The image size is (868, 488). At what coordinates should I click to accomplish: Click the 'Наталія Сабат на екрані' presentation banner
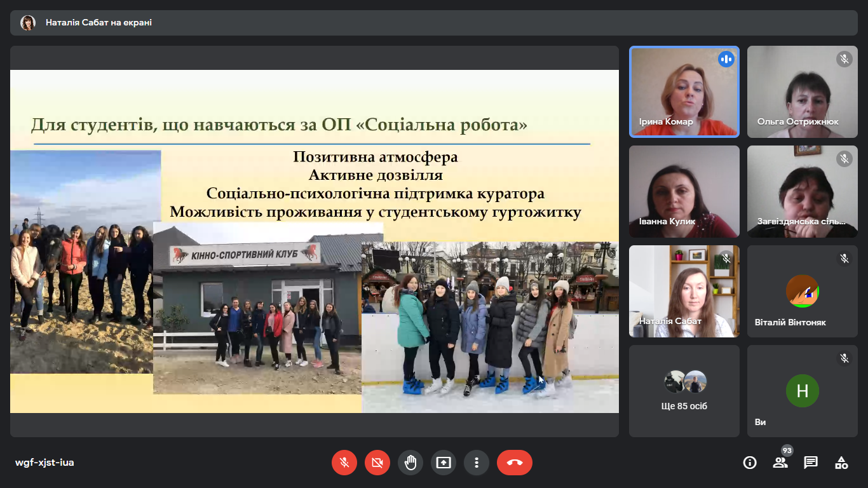pos(98,23)
